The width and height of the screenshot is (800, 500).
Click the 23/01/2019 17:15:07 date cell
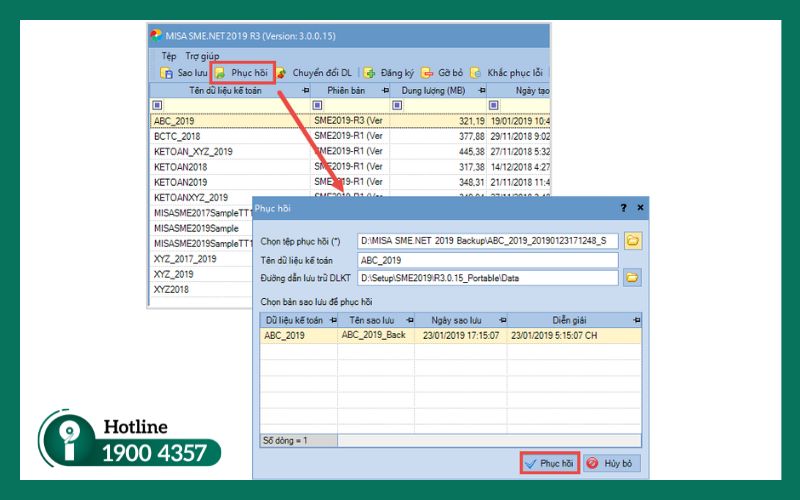(461, 335)
